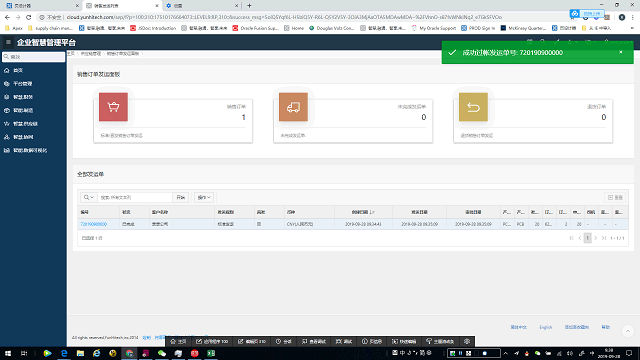
Task: Sort by the created date column header
Action: pos(363,212)
